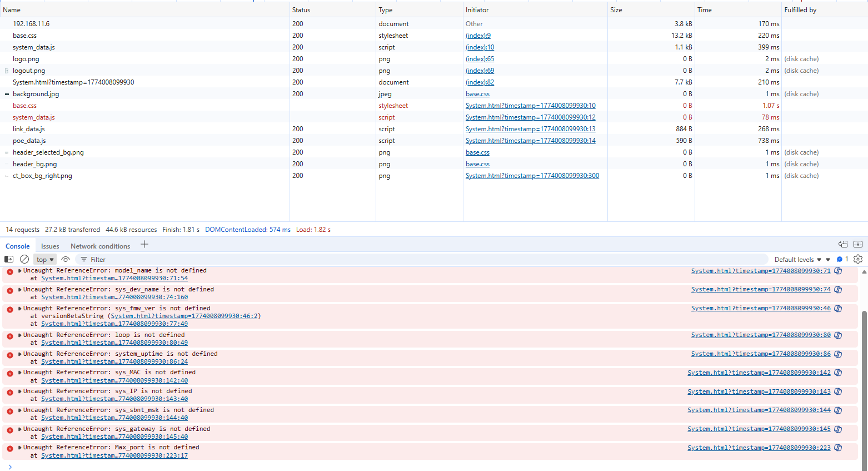Clear the console with the circle-slash icon
Image resolution: width=868 pixels, height=471 pixels.
click(24, 259)
